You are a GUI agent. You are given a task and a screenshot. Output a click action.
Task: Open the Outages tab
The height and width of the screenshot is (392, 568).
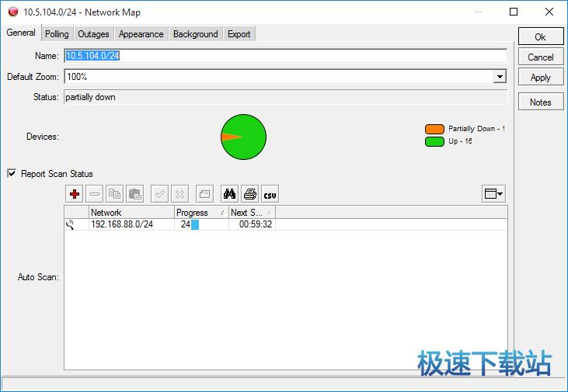point(93,34)
